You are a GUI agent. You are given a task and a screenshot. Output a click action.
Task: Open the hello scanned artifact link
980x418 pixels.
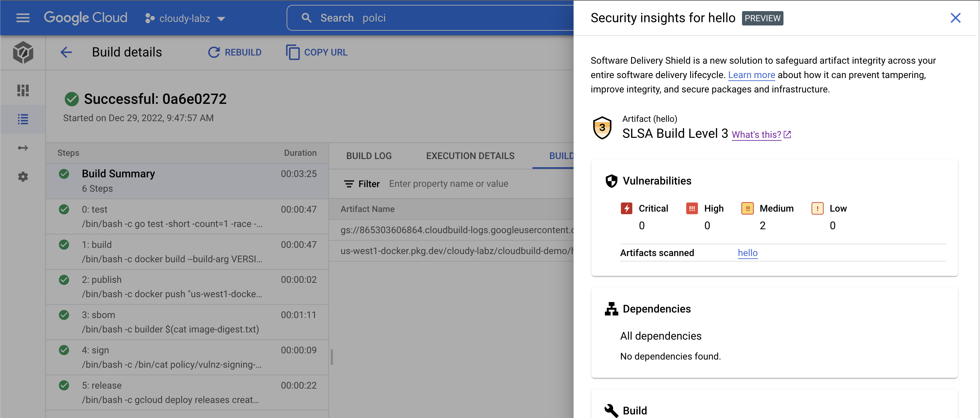pos(747,253)
